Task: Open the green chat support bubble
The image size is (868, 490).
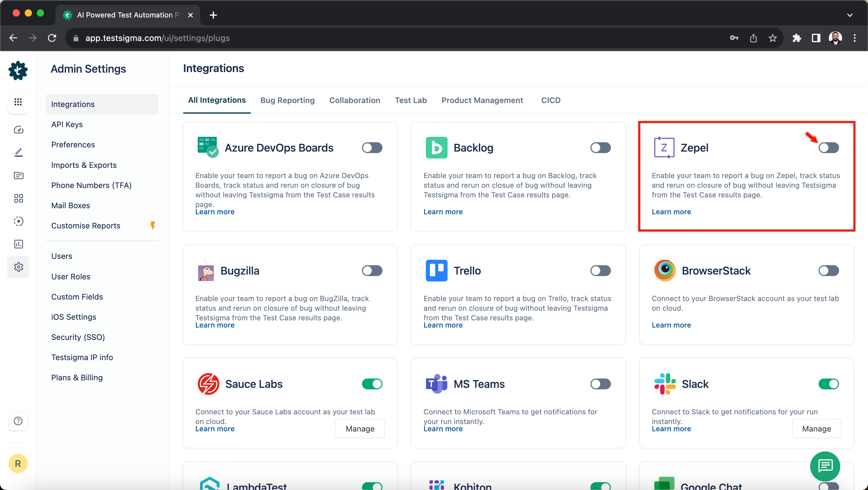Action: (x=825, y=466)
